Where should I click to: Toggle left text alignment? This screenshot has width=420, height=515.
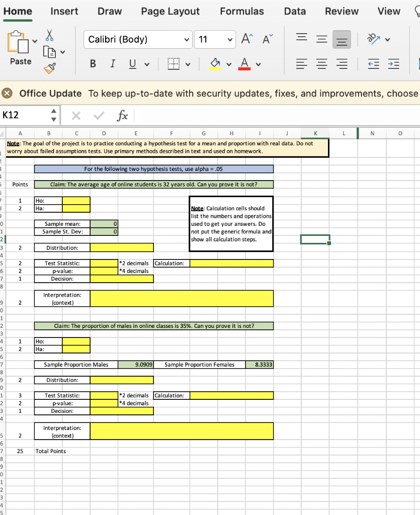click(x=302, y=64)
